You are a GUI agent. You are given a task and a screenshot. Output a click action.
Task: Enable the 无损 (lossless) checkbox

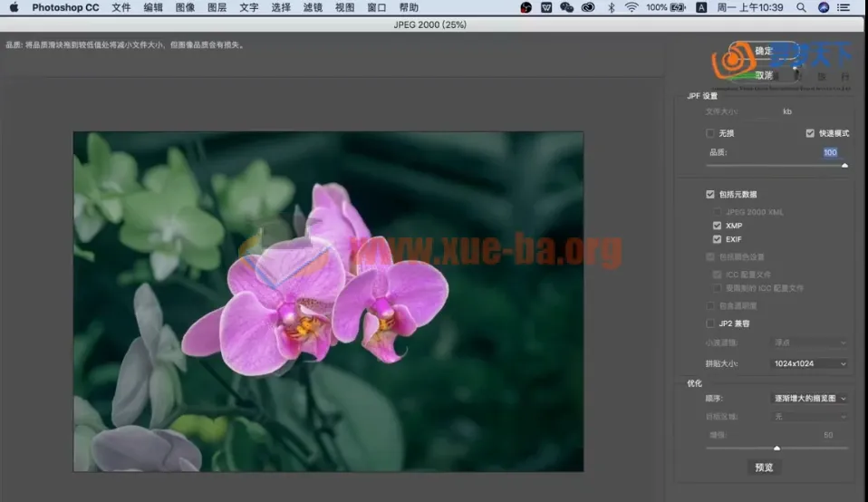(x=710, y=133)
